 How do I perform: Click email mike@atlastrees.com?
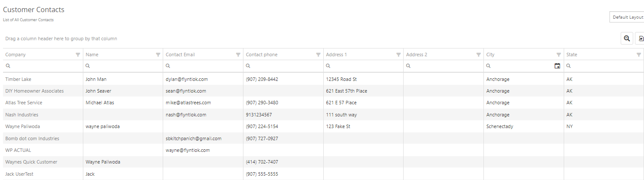[188, 103]
